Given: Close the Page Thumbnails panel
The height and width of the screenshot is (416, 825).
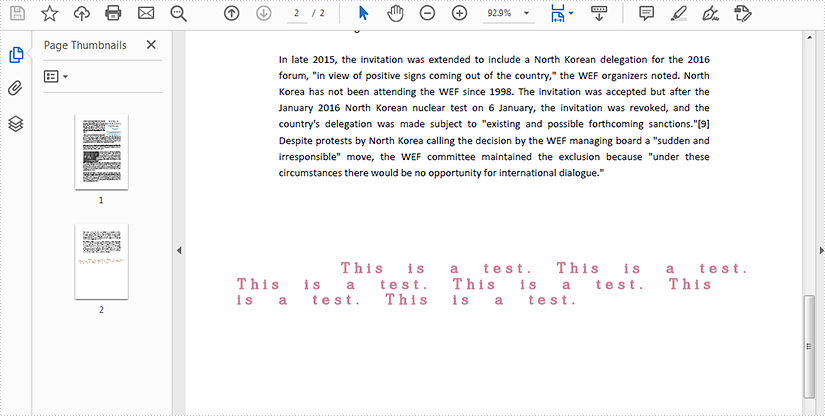Looking at the screenshot, I should click(151, 45).
